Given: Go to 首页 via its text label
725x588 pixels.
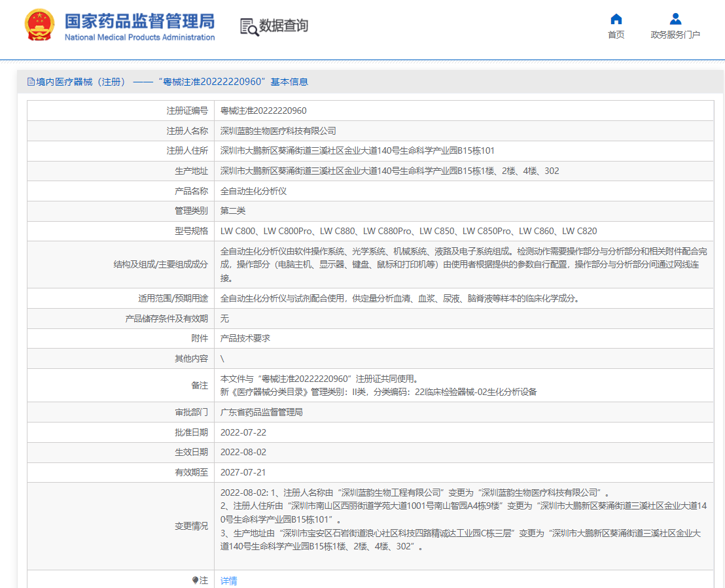Looking at the screenshot, I should [616, 35].
